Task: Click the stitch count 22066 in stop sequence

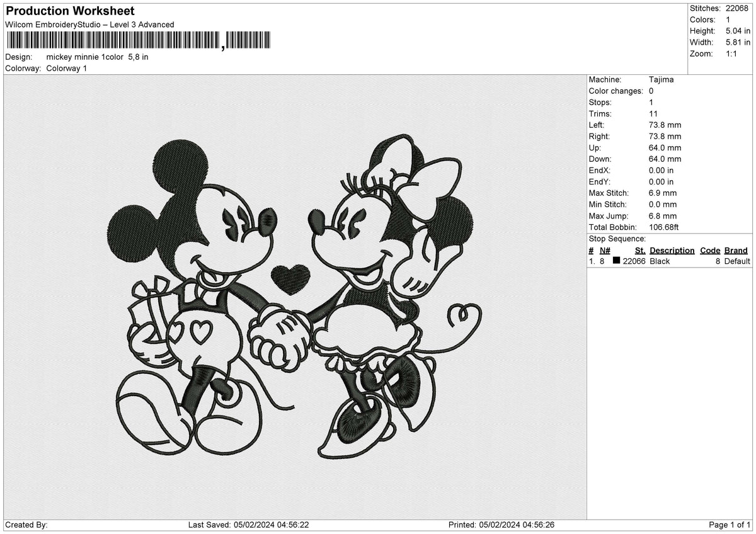Action: pos(634,261)
